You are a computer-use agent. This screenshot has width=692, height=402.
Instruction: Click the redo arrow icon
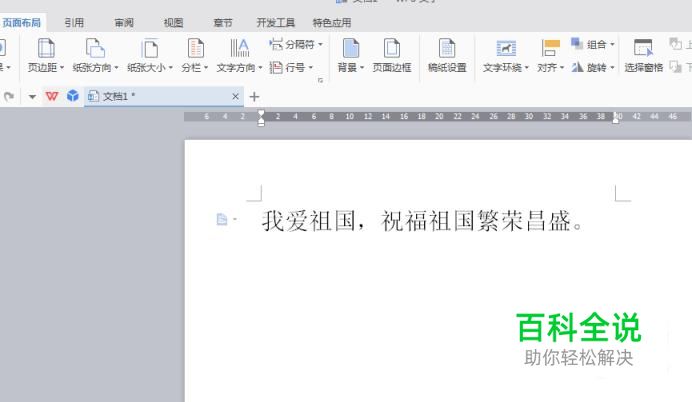[x=9, y=96]
